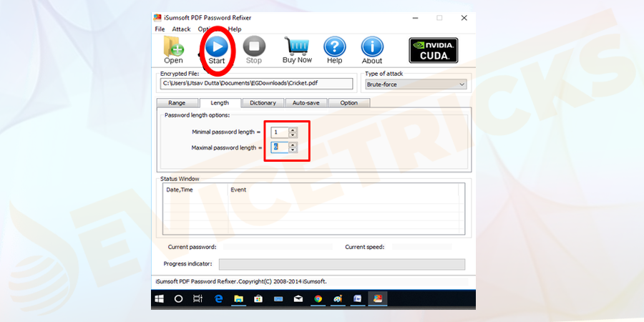
Task: Click the Current password value field
Action: click(x=278, y=247)
